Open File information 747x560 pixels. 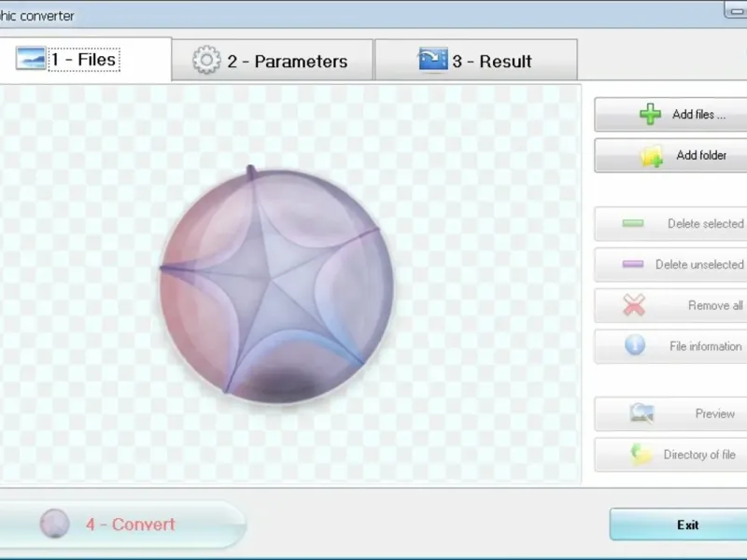[670, 346]
